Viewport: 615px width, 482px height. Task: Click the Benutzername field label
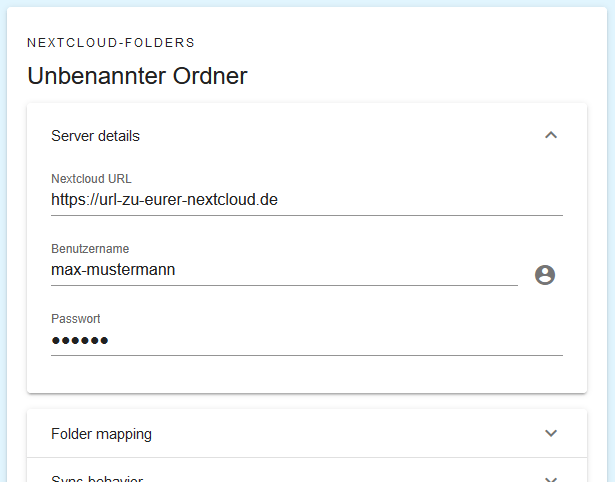tap(90, 249)
